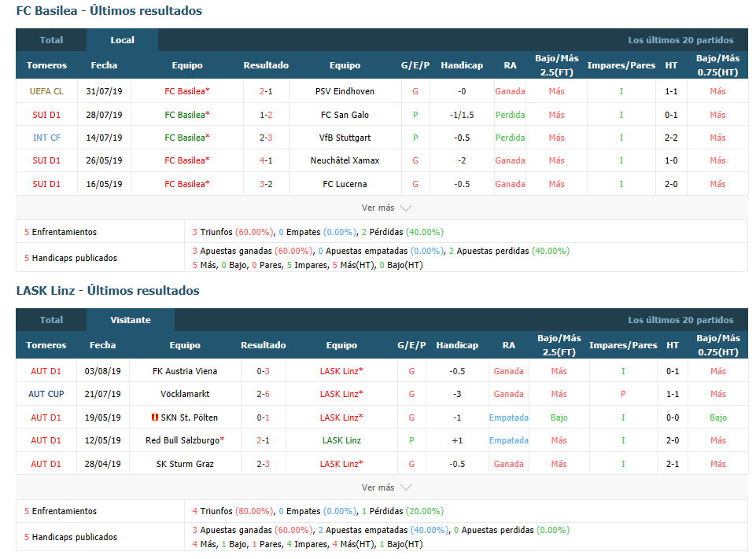The width and height of the screenshot is (756, 559).
Task: Click AUT CUP tournament link
Action: tap(46, 394)
